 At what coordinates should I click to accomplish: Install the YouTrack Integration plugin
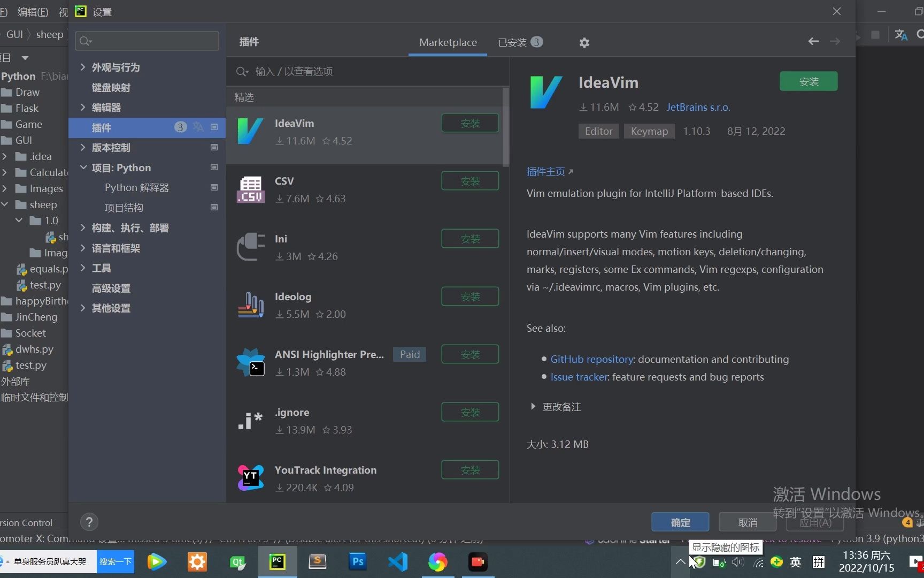click(x=470, y=470)
